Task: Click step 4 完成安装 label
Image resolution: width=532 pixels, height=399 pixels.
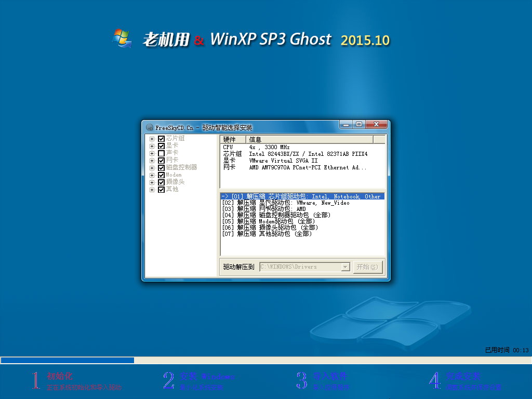Action: [x=463, y=376]
